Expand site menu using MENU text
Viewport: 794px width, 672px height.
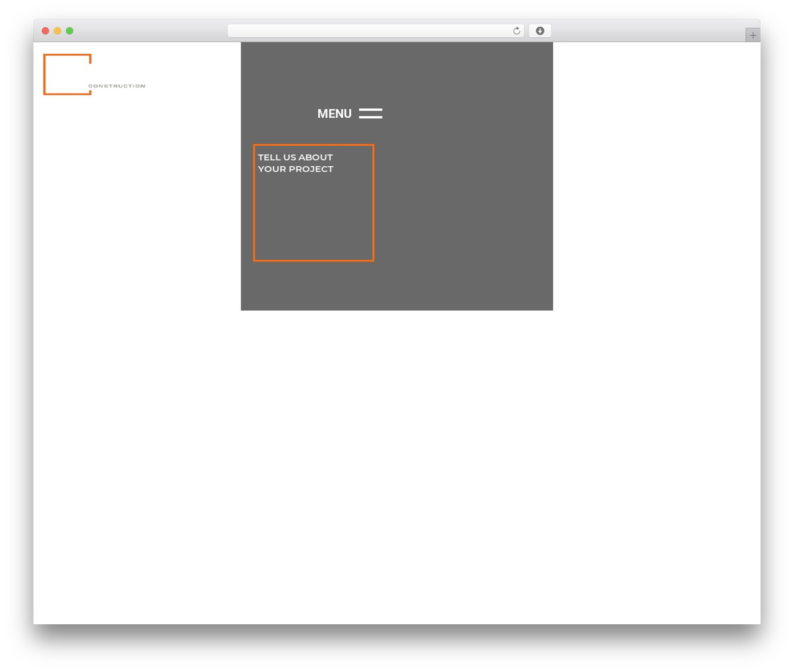coord(334,113)
